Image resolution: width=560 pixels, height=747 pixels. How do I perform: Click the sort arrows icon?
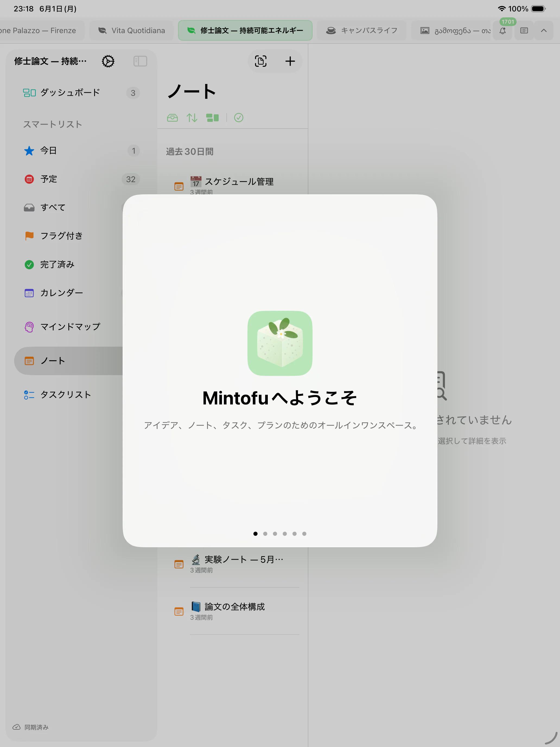click(192, 118)
